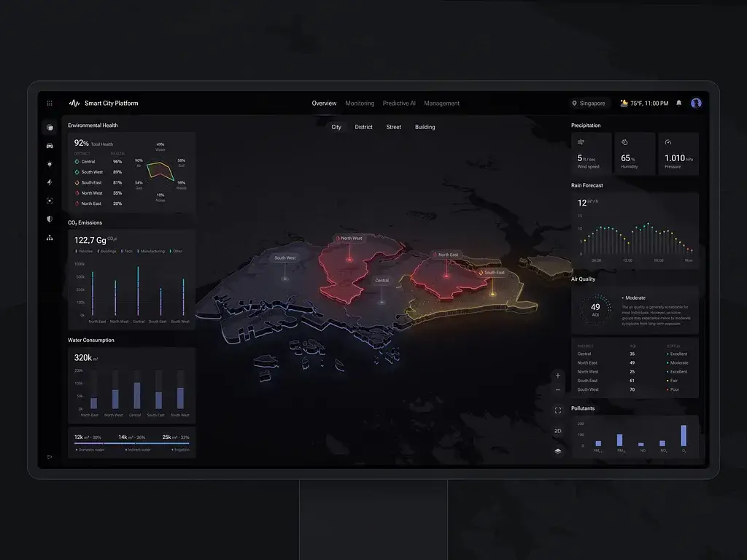Select the North West map marker label

point(349,238)
